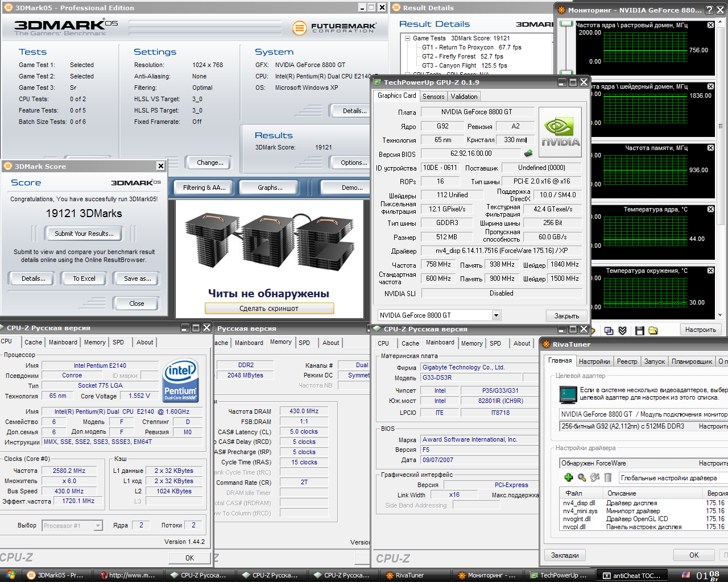Screen dimensions: 728x582
Task: Open Настроить for the 256-bit G92 adapter
Action: pyautogui.click(x=713, y=426)
